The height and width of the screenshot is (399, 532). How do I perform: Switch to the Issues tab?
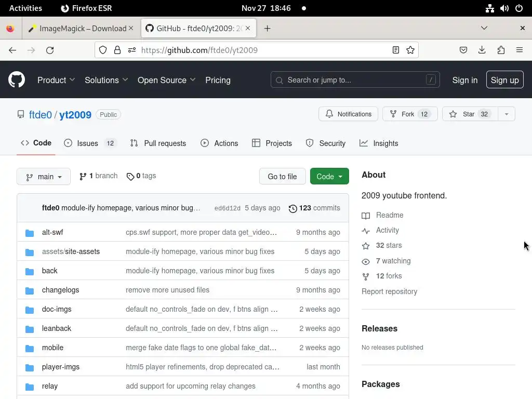pos(90,143)
